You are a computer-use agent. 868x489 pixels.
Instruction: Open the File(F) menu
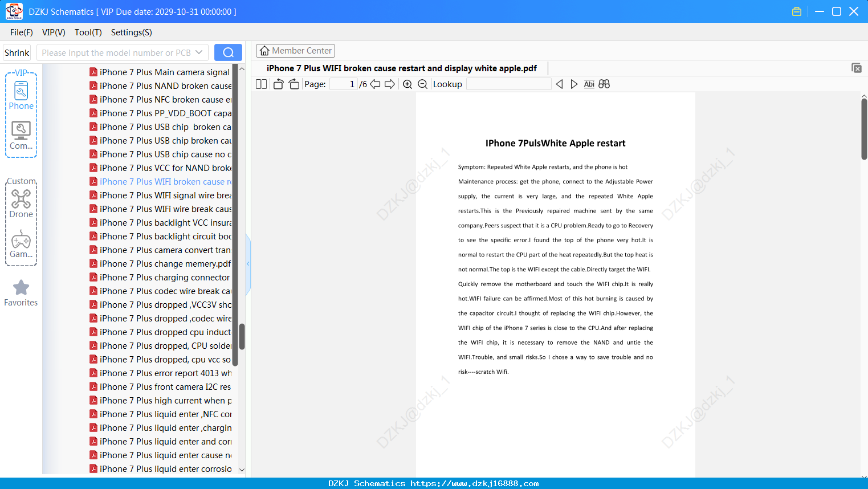click(x=22, y=32)
